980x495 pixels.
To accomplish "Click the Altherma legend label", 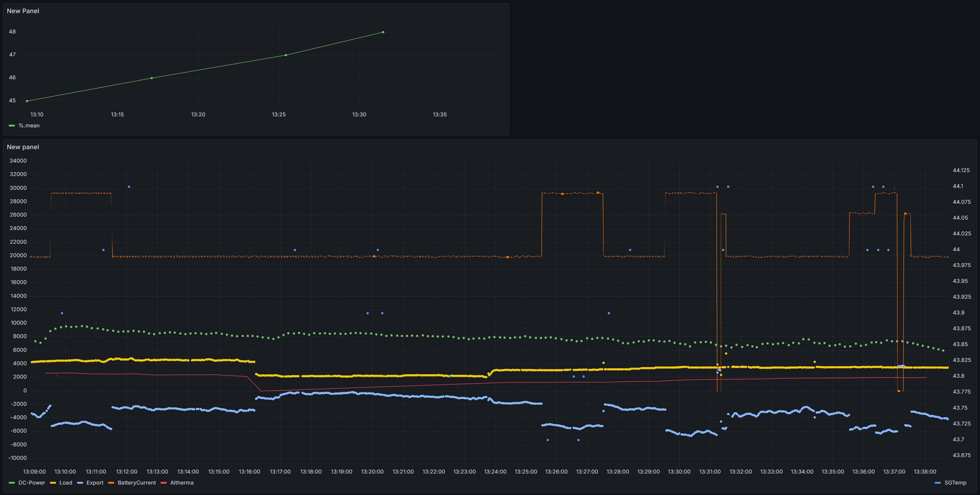I will (181, 482).
